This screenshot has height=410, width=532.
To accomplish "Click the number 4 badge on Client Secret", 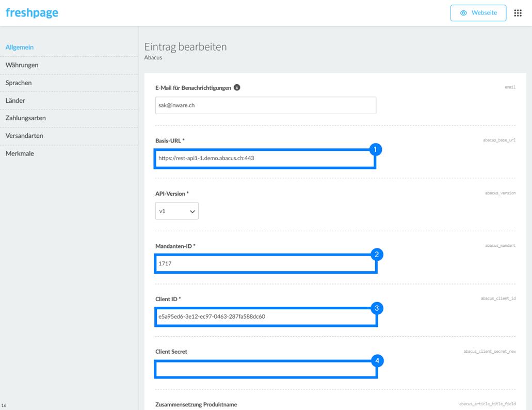I will [377, 361].
